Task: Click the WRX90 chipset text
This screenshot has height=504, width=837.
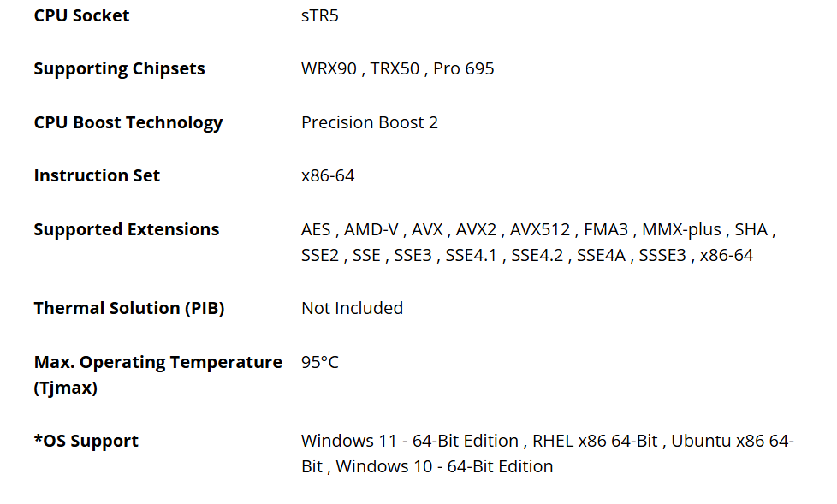Action: point(329,68)
